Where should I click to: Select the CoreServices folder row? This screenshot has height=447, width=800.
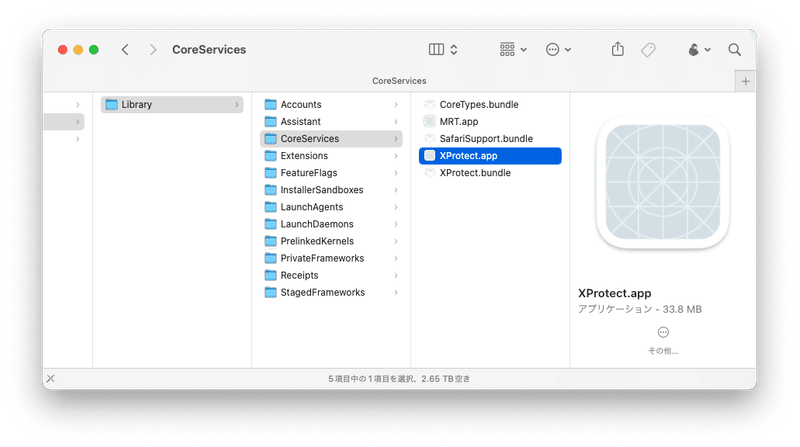(x=331, y=139)
